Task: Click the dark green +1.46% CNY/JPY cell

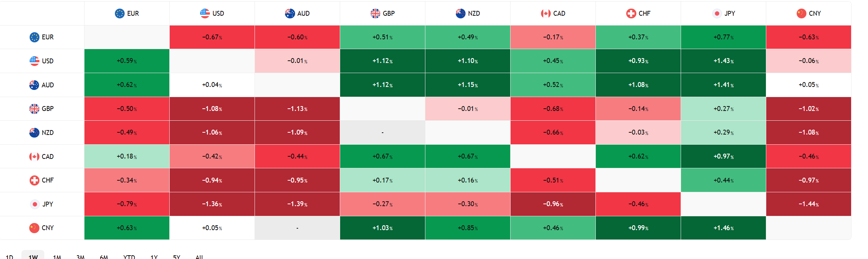Action: 723,228
